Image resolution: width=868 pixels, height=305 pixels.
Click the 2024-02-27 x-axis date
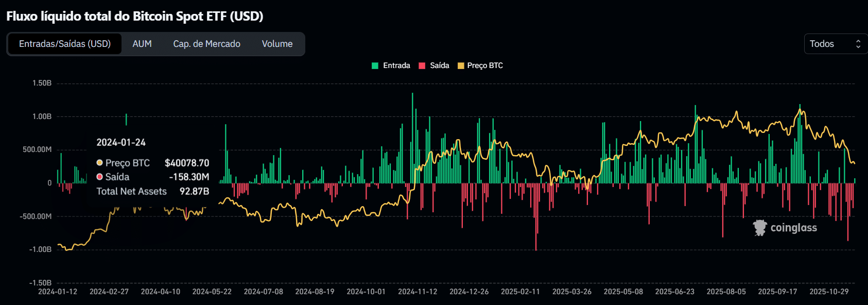click(x=109, y=292)
